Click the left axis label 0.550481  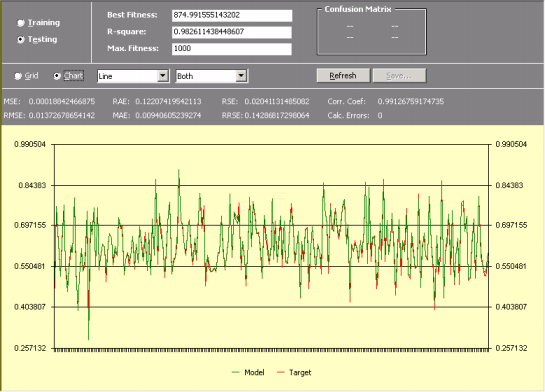[x=30, y=266]
